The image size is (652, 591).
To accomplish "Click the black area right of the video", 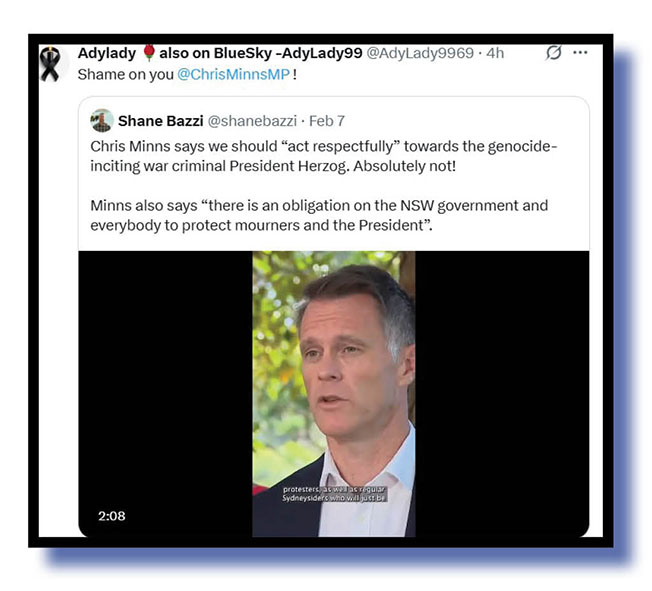I will point(502,393).
